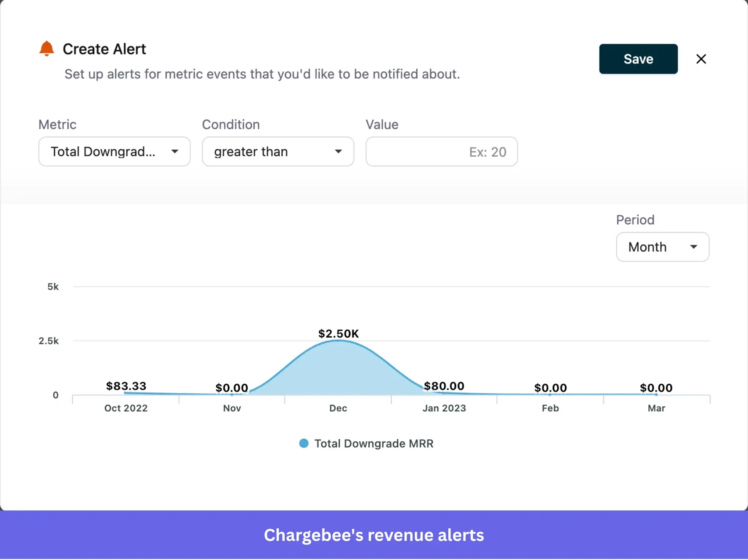Open the greater than condition selector
The width and height of the screenshot is (748, 560).
(x=278, y=152)
